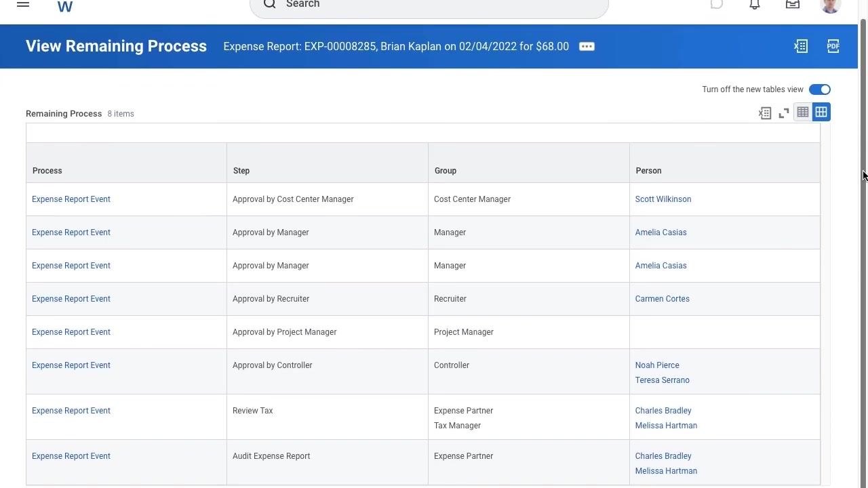Click the 'View Remaining Process' page title
This screenshot has width=868, height=488.
click(x=116, y=46)
